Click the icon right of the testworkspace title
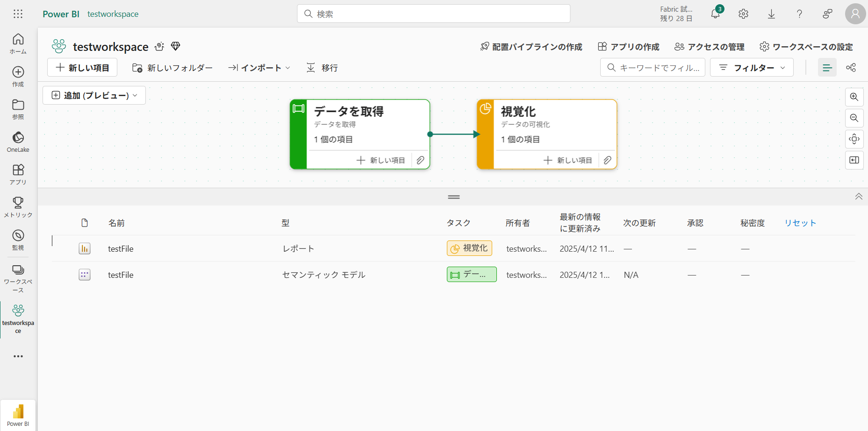Screen dimensions: 868x431 pyautogui.click(x=159, y=46)
